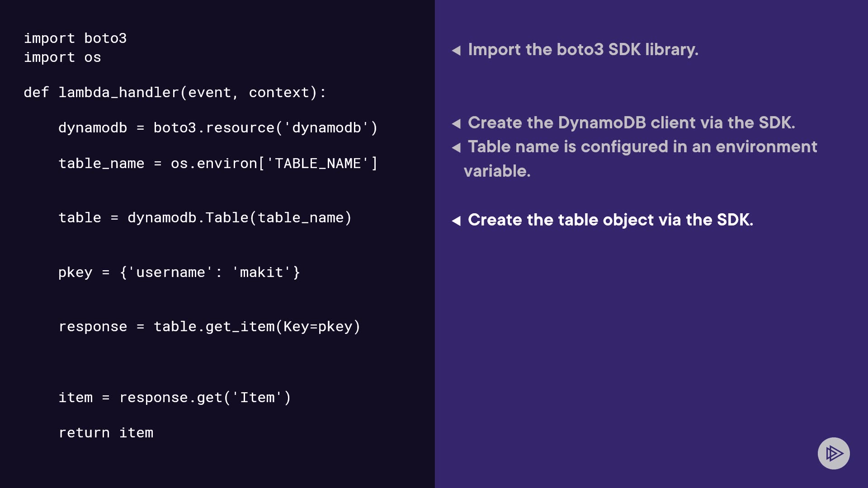Click 'Create the DynamoDB client via the SDK' text
This screenshot has width=868, height=488.
631,123
